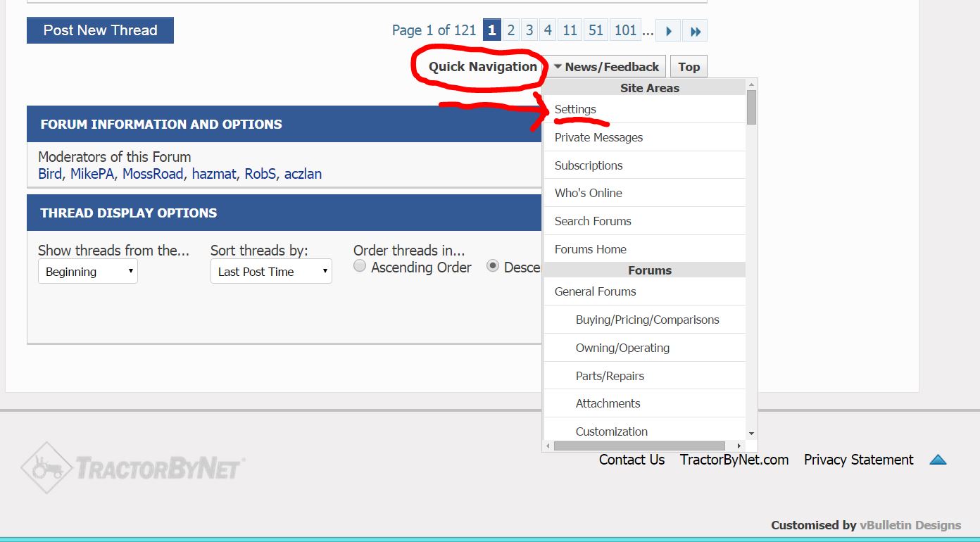The height and width of the screenshot is (542, 980).
Task: Open Who's Online from menu
Action: coord(588,193)
